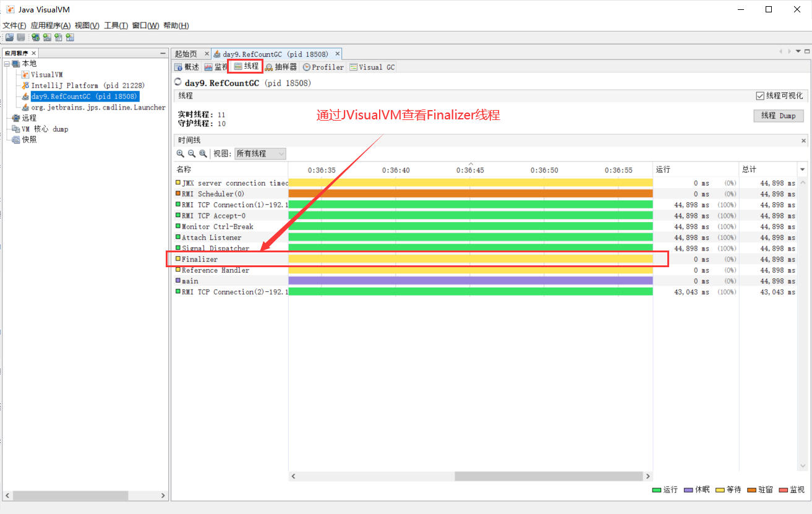Image resolution: width=812 pixels, height=514 pixels.
Task: Click the fit-to-width magnifier icon
Action: pos(203,153)
